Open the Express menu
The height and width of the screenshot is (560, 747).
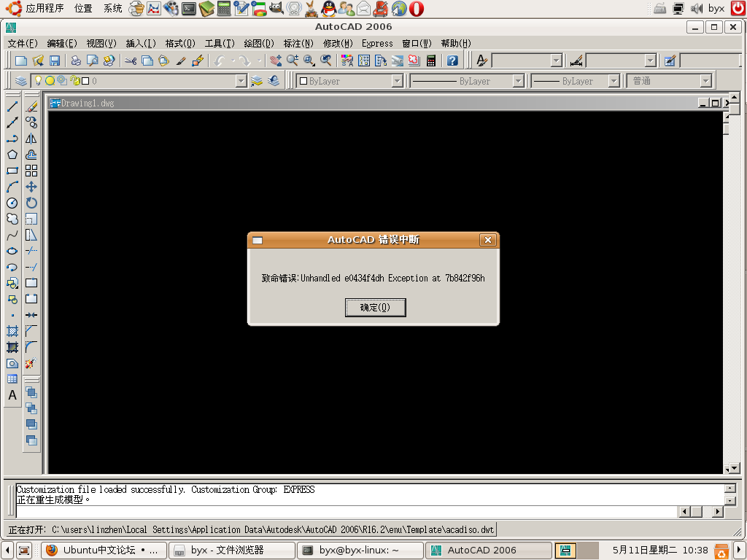tap(377, 43)
